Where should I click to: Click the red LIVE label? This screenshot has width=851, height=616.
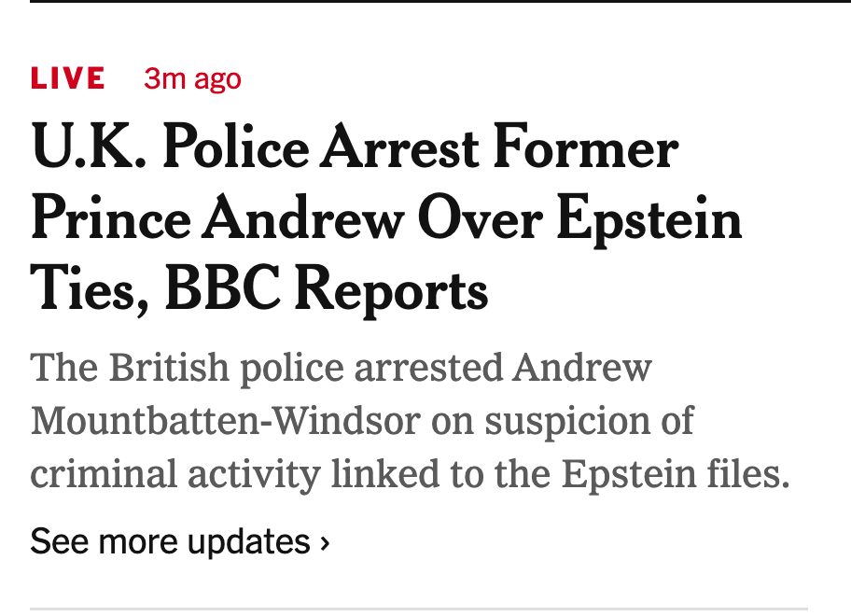pos(67,79)
